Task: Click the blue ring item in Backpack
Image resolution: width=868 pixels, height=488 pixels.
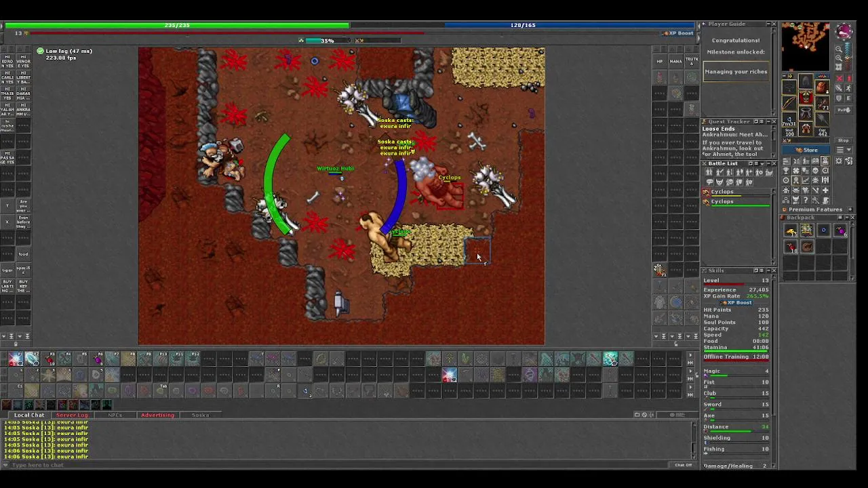Action: click(823, 230)
